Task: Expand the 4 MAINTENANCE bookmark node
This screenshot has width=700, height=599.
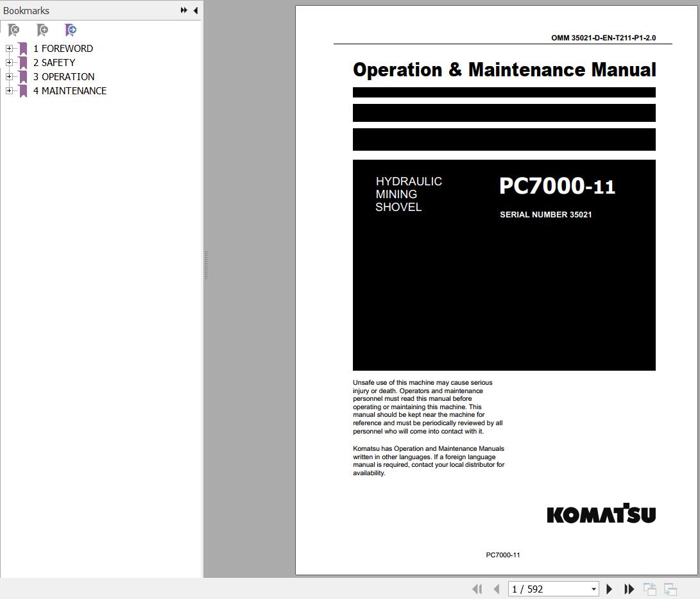Action: pyautogui.click(x=9, y=90)
